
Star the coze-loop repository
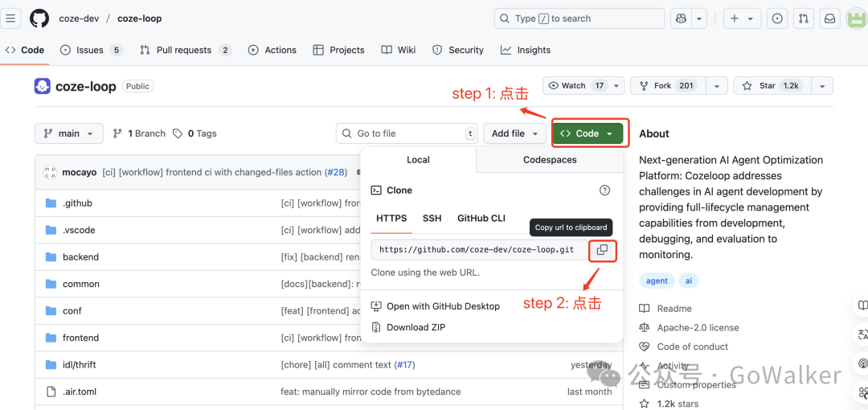[771, 85]
